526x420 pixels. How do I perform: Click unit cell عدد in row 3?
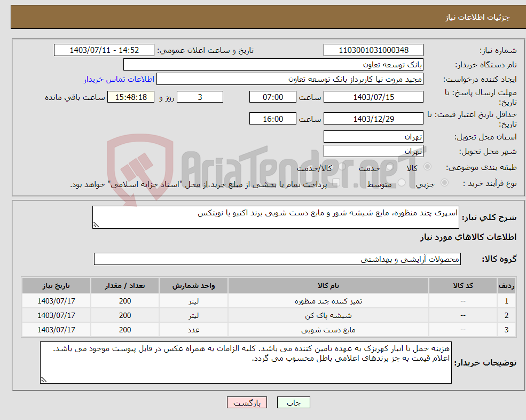click(193, 330)
